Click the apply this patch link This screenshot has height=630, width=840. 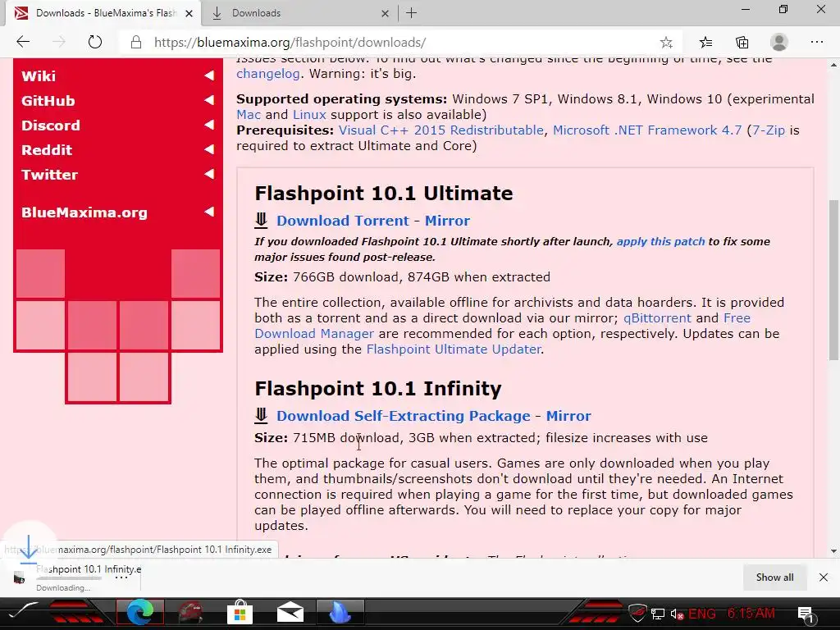coord(660,242)
